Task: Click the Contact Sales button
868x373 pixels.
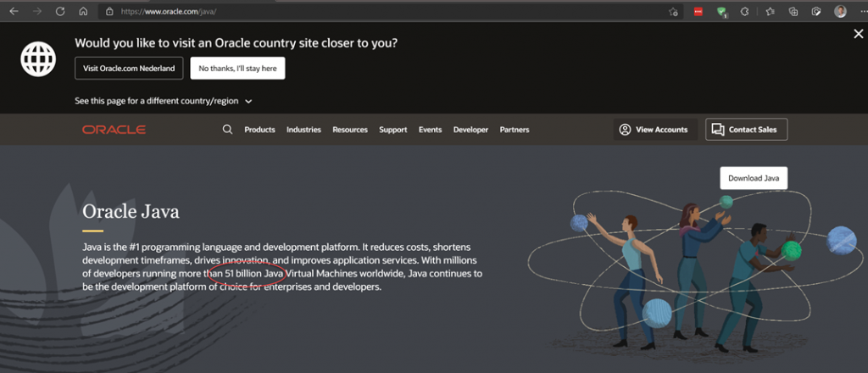Action: pyautogui.click(x=746, y=130)
